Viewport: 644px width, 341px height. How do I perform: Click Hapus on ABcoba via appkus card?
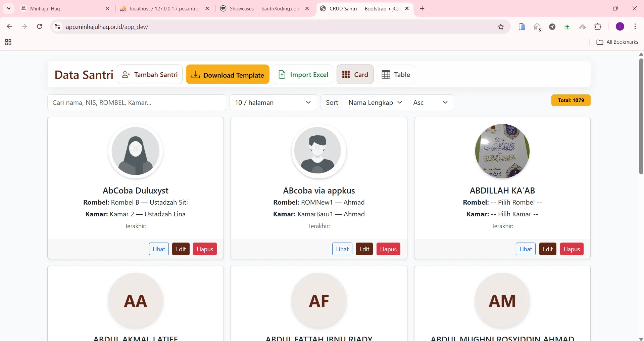coord(388,249)
